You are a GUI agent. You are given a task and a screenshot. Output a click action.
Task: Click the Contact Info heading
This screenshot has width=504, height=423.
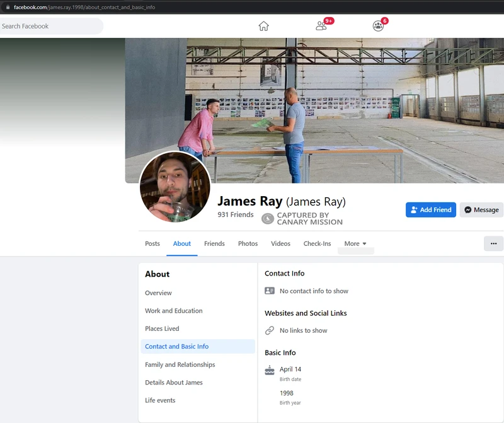(x=285, y=274)
